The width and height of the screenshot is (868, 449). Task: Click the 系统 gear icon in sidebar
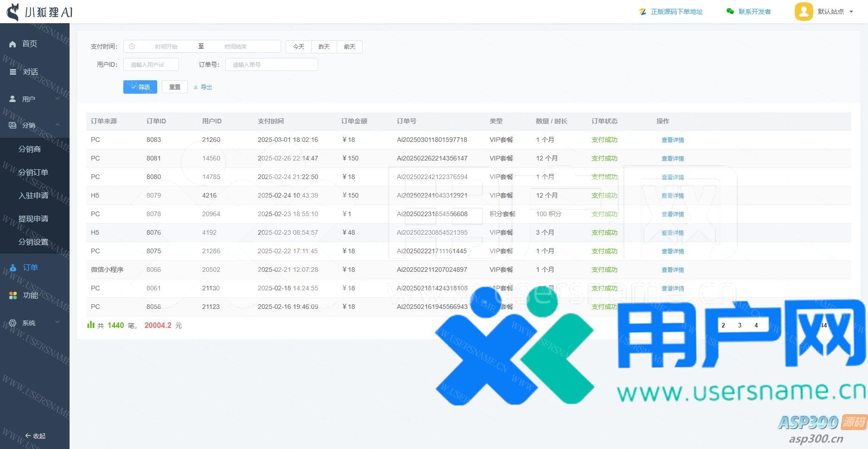pyautogui.click(x=13, y=323)
